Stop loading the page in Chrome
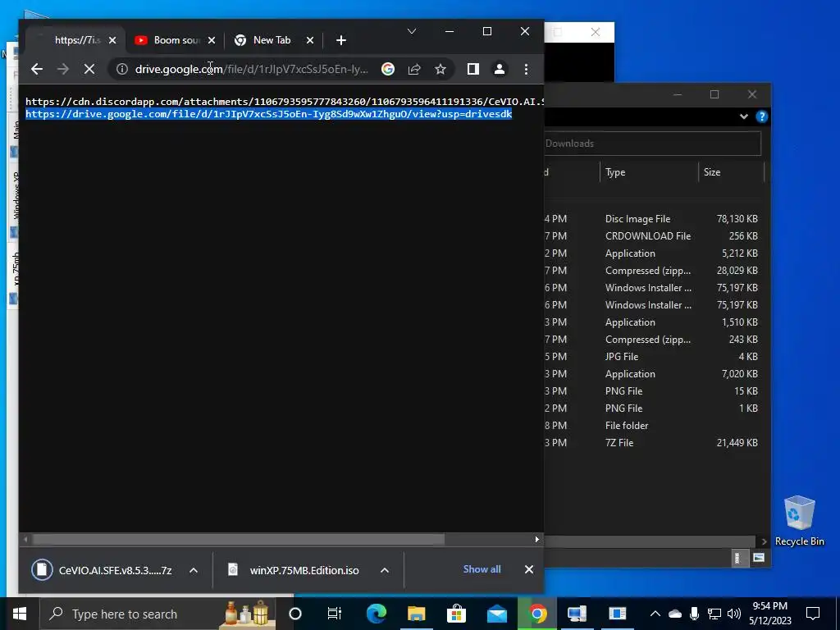 [89, 69]
